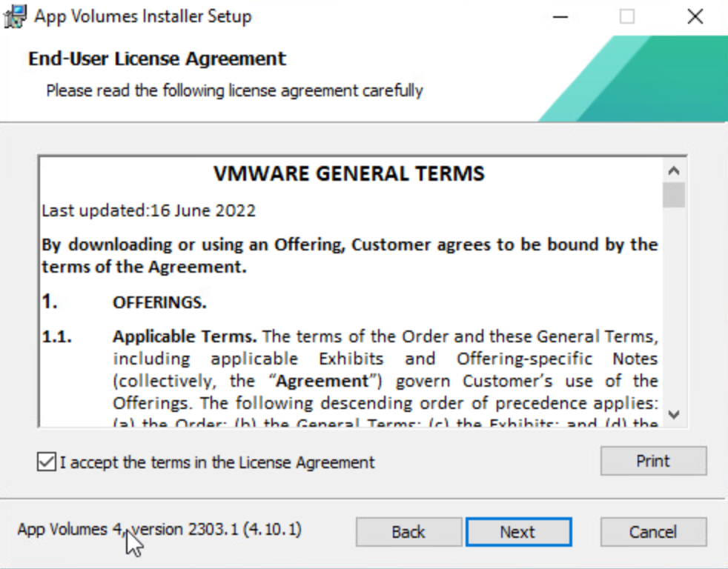Click the "VMWARE GENERAL TERMS" heading
728x569 pixels.
(x=349, y=174)
